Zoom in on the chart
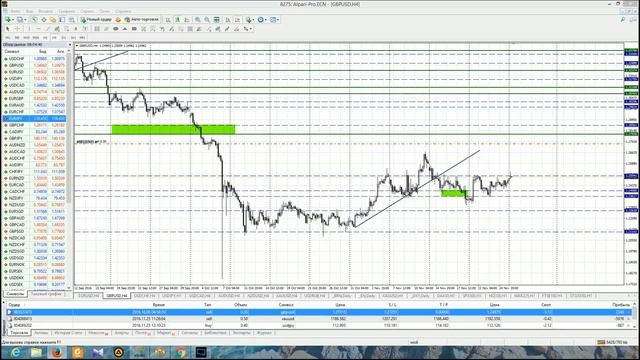Viewport: 640px width, 360px height. tap(197, 20)
